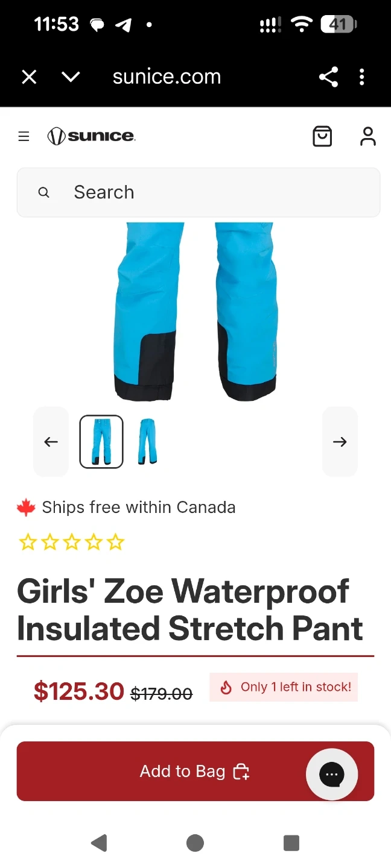This screenshot has width=391, height=868.
Task: Select the first front-view pants thumbnail
Action: click(101, 442)
